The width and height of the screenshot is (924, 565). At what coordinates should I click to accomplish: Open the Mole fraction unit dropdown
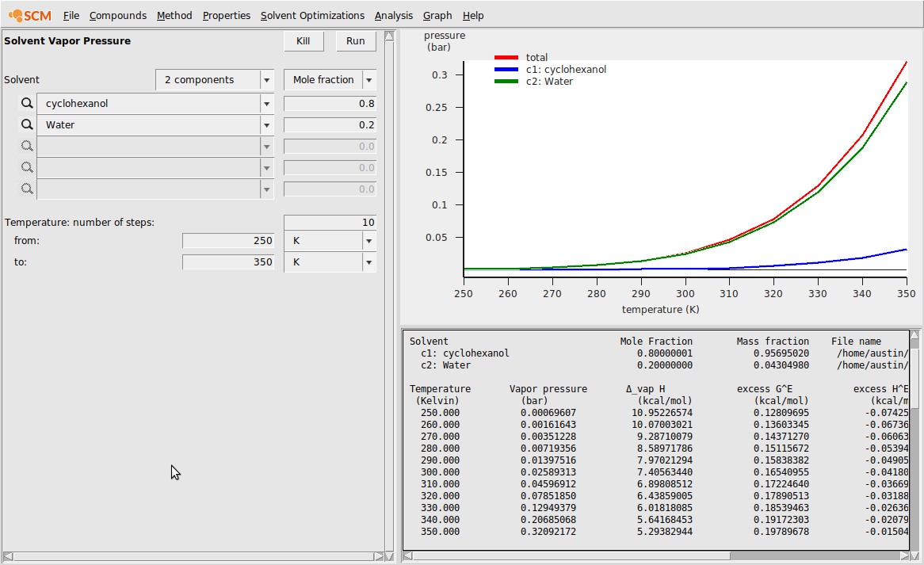[x=368, y=80]
